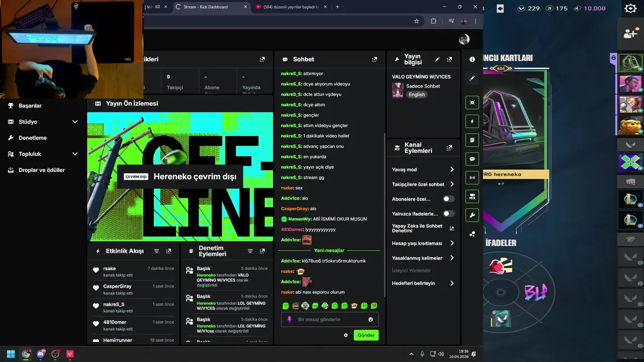Click the stream preview offline thumbnail
Viewport: 644px width, 362px height.
pos(180,177)
